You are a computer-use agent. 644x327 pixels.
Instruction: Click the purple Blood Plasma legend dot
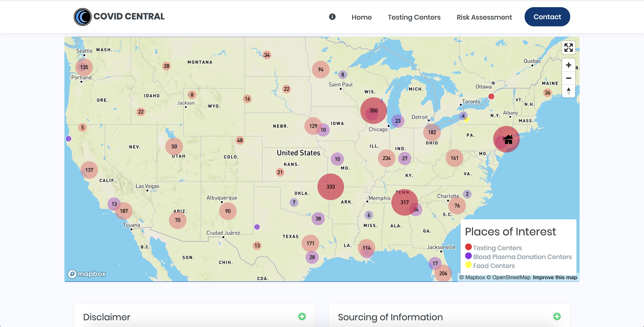[468, 256]
